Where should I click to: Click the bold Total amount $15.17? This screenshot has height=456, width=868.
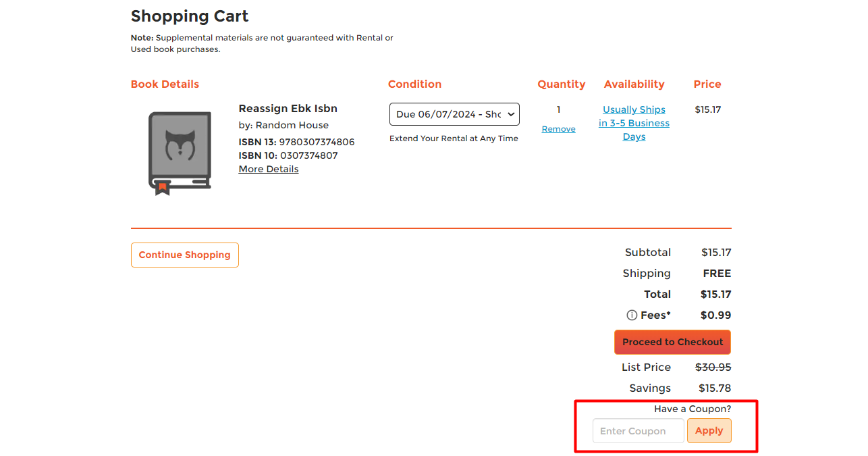click(715, 295)
